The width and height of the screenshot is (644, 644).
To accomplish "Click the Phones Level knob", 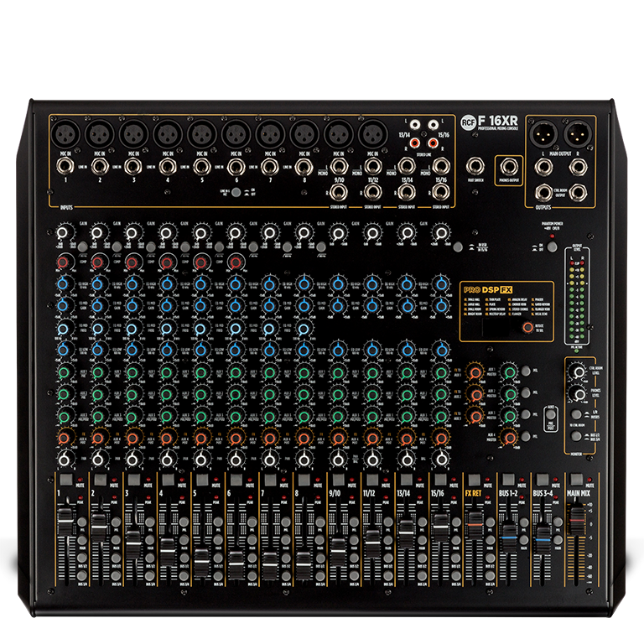I will pos(579,393).
